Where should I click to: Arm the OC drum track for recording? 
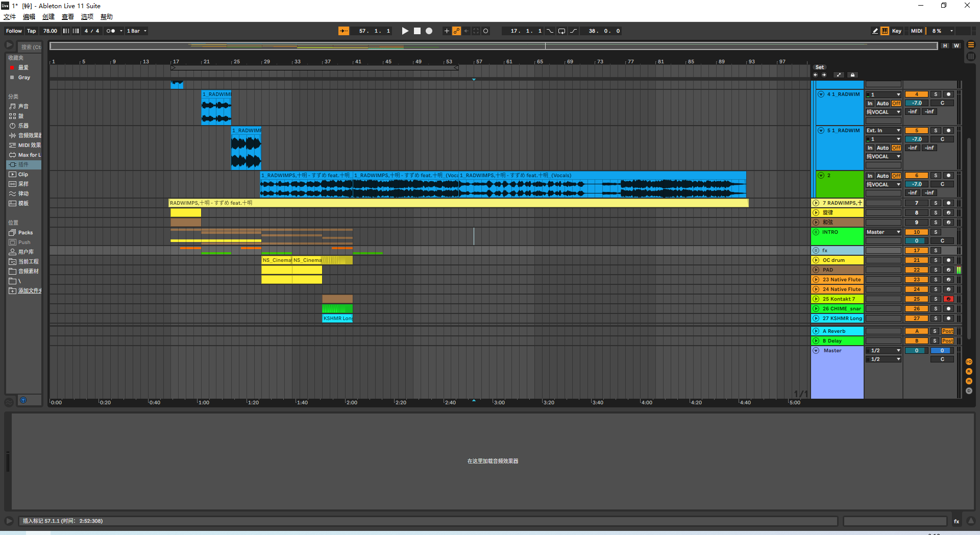tap(948, 260)
